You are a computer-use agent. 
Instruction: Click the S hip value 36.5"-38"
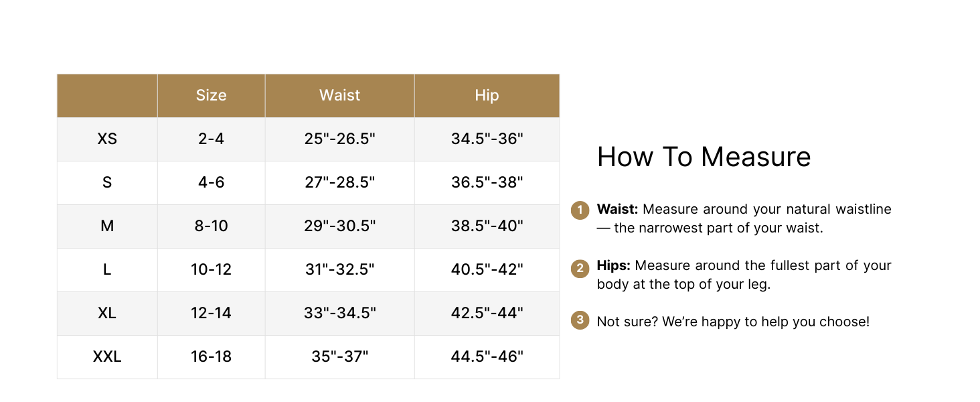[x=487, y=182]
